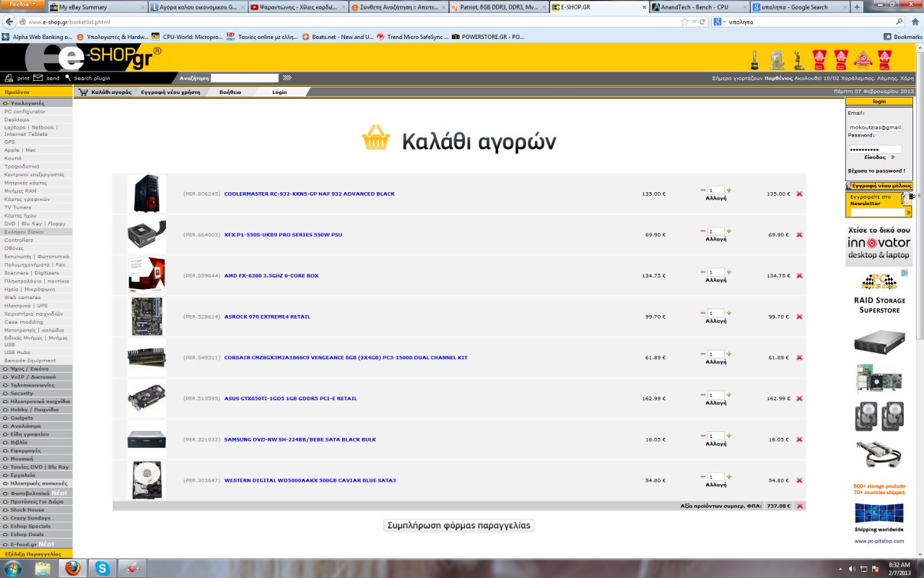Decrease XFX PSU quantity with minus

pos(703,231)
